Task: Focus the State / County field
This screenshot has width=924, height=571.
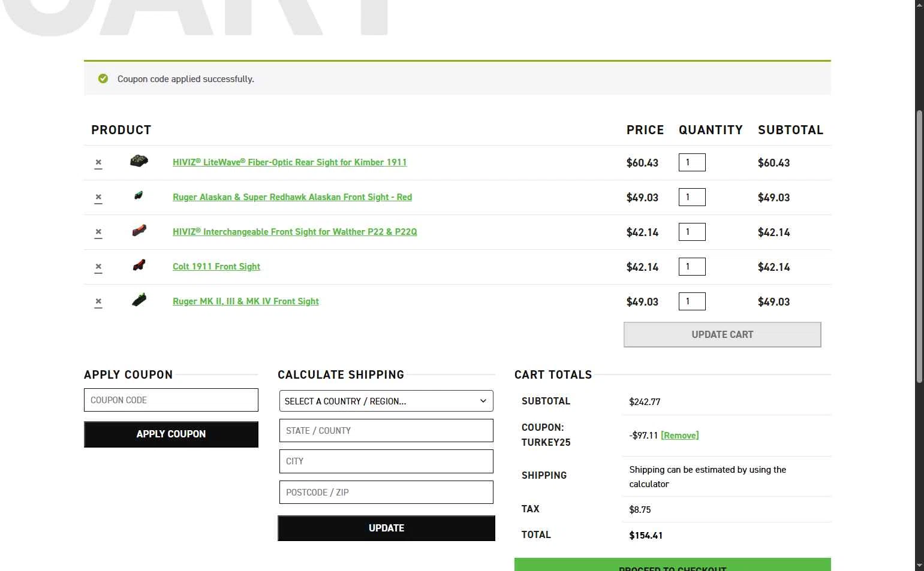Action: pyautogui.click(x=386, y=431)
